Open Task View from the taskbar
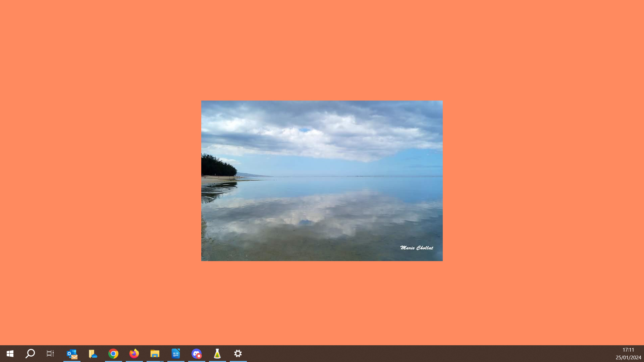Image resolution: width=644 pixels, height=362 pixels. (50, 354)
